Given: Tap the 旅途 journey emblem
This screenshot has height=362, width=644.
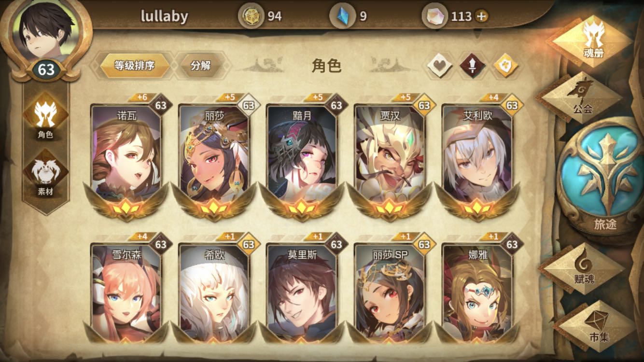Looking at the screenshot, I should click(x=605, y=176).
